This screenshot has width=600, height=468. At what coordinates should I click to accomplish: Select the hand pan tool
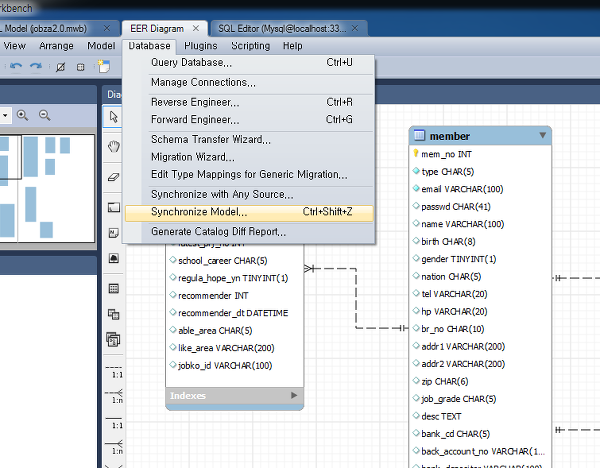(x=114, y=146)
